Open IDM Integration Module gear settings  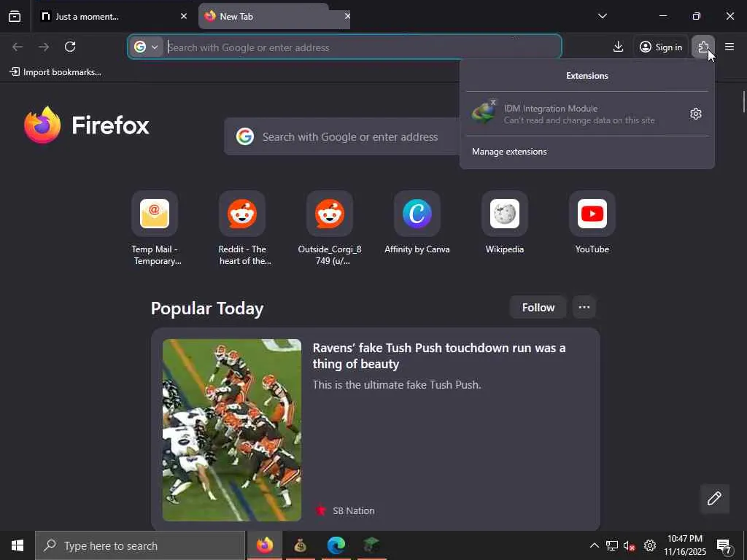[x=695, y=114]
